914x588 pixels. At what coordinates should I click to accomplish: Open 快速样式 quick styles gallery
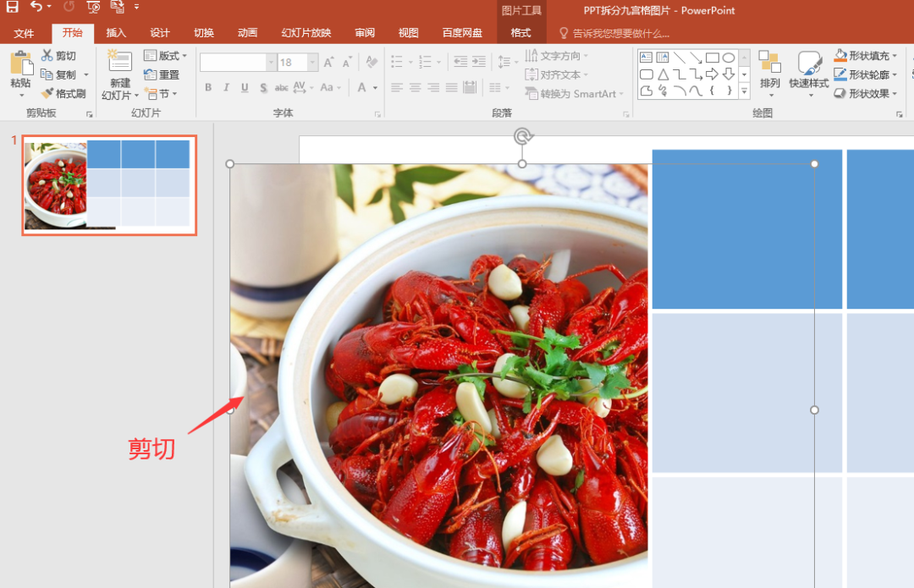[809, 74]
